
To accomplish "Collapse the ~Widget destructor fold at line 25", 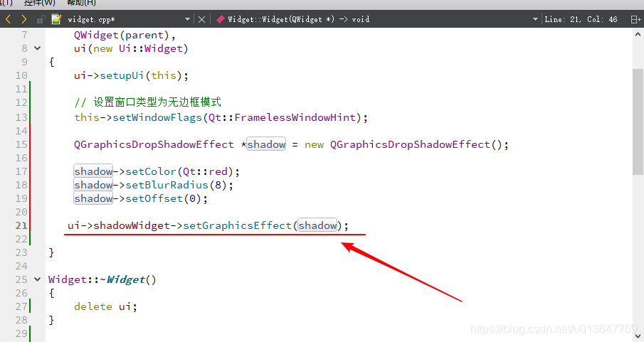I will 38,279.
